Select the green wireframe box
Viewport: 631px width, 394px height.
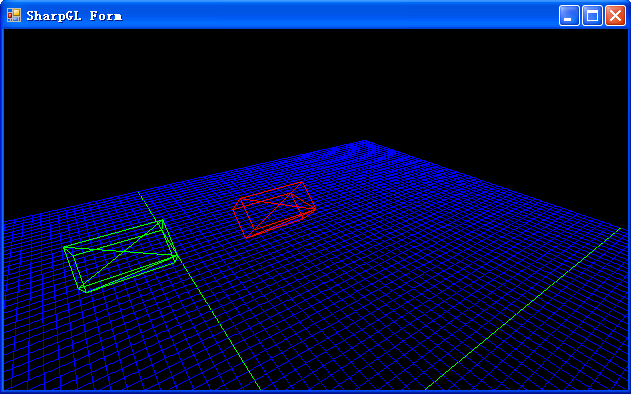pos(120,256)
